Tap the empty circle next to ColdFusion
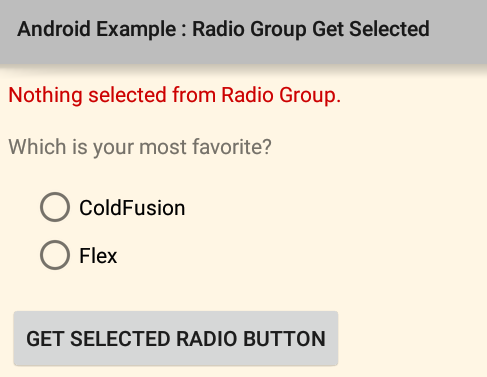Viewport: 487px width, 377px height. coord(55,207)
